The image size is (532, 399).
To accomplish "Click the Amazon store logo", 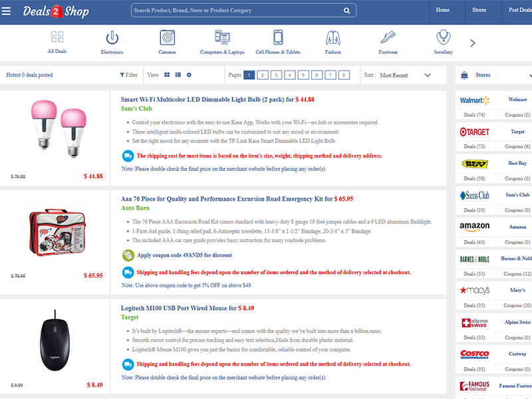I will pyautogui.click(x=475, y=227).
